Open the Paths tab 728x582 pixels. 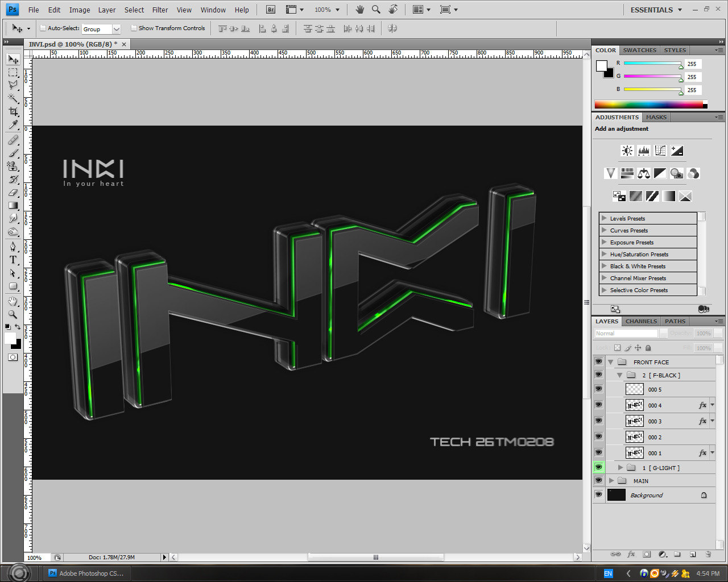675,321
